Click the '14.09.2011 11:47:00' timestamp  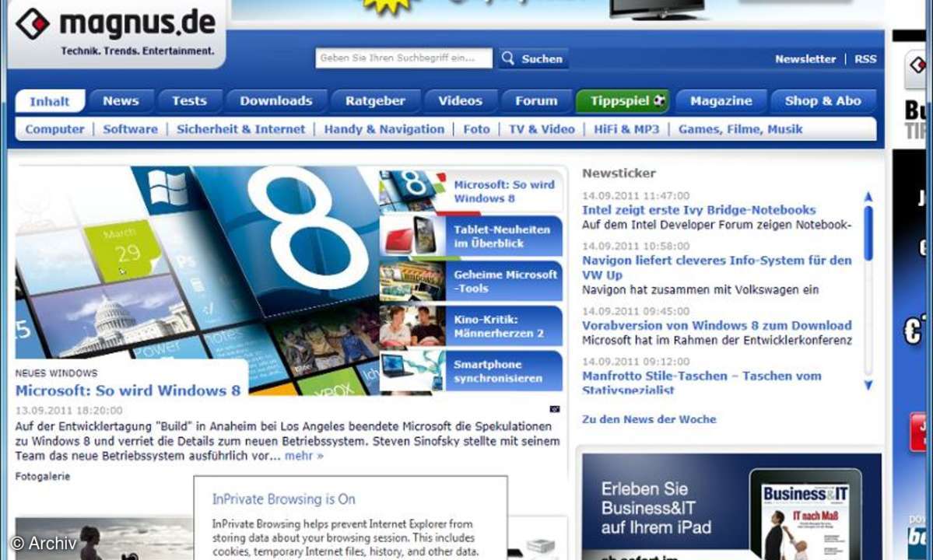point(636,195)
